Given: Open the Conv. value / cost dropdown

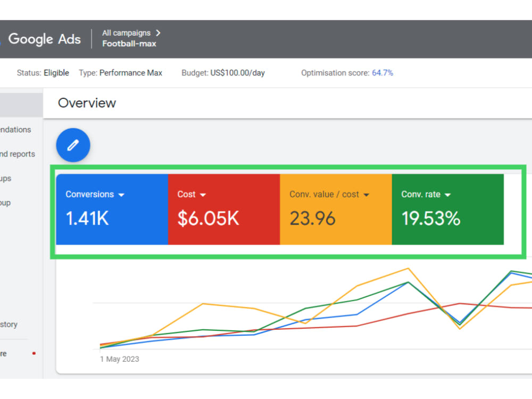Looking at the screenshot, I should (366, 195).
